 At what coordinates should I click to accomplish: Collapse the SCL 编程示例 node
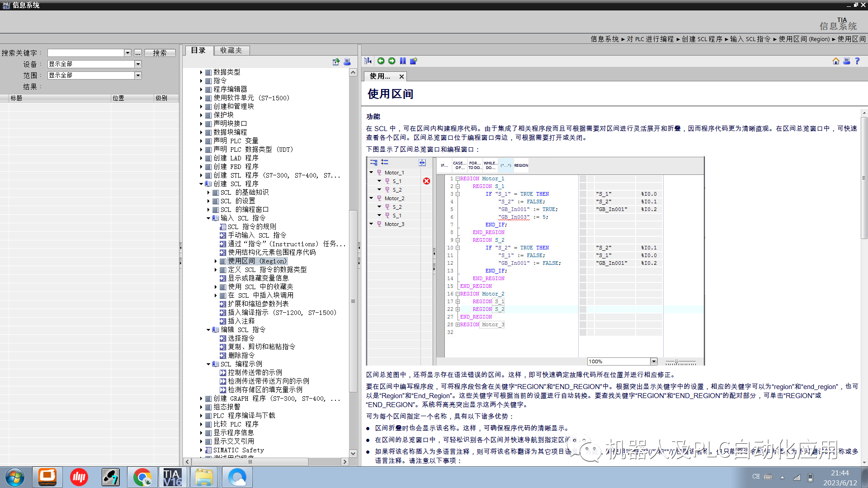click(x=208, y=364)
